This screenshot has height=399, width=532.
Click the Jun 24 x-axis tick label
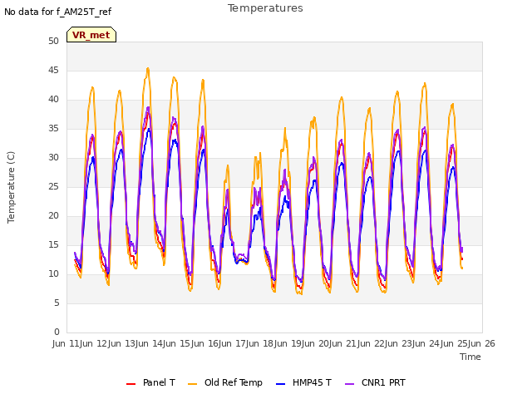pyautogui.click(x=427, y=343)
